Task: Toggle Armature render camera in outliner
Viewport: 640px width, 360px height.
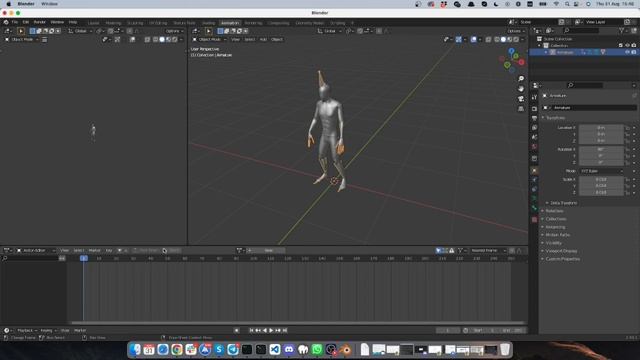Action: point(634,52)
